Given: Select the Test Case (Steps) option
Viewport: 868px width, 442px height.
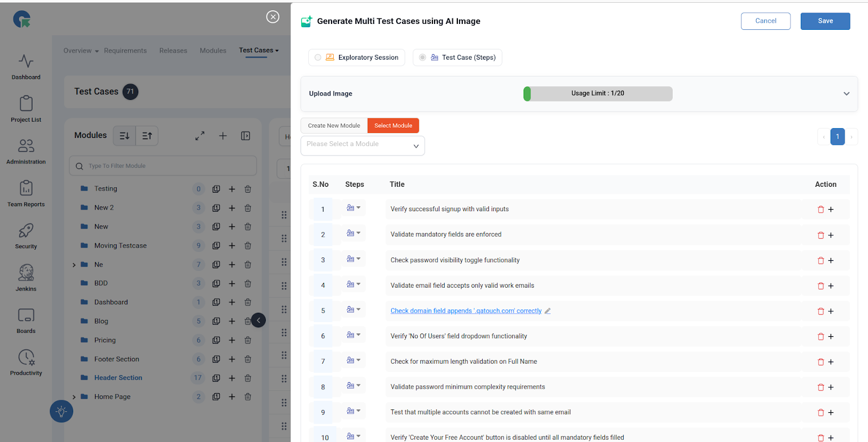Looking at the screenshot, I should tap(423, 58).
